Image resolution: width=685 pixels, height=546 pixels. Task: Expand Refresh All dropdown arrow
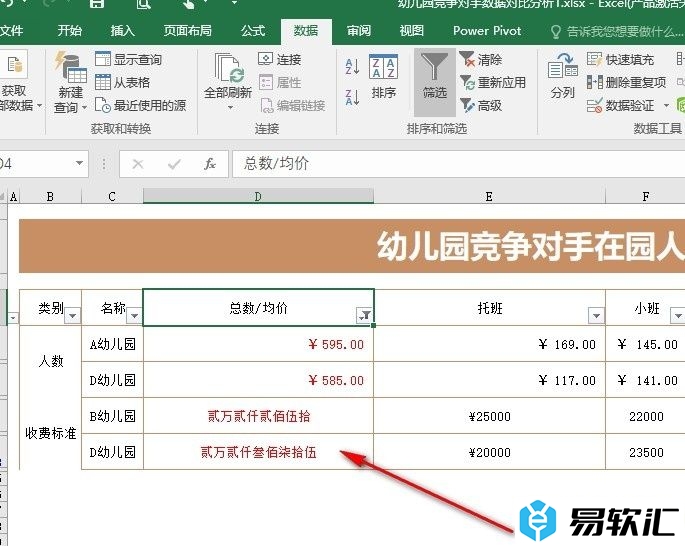[x=230, y=107]
